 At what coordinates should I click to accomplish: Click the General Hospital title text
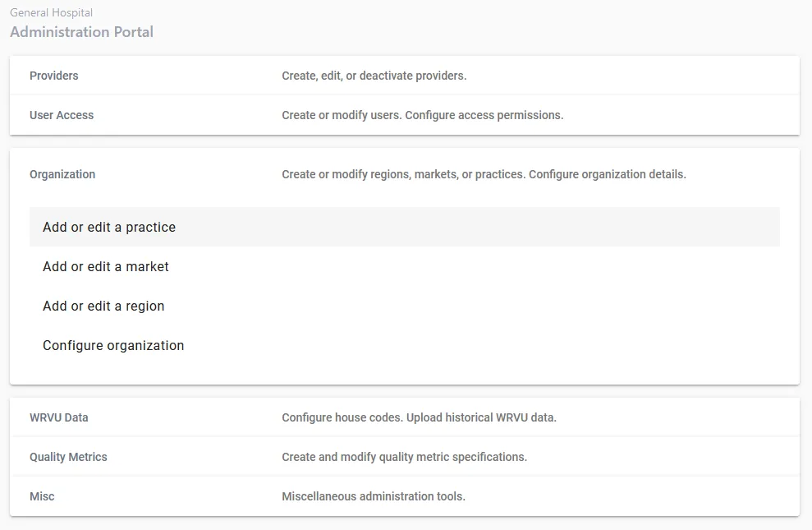click(x=51, y=13)
